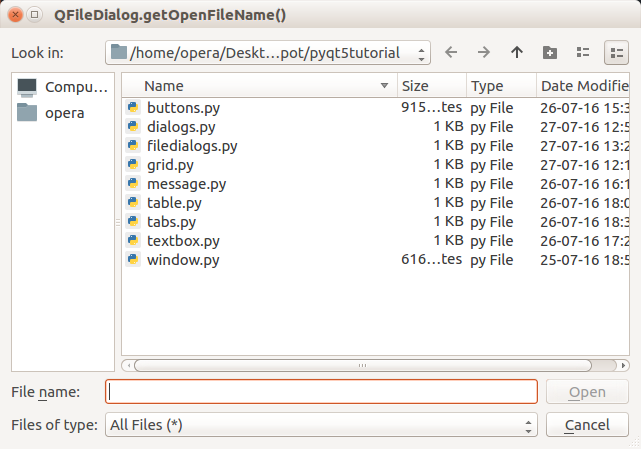Switch to Detail view mode
The width and height of the screenshot is (641, 449).
616,52
